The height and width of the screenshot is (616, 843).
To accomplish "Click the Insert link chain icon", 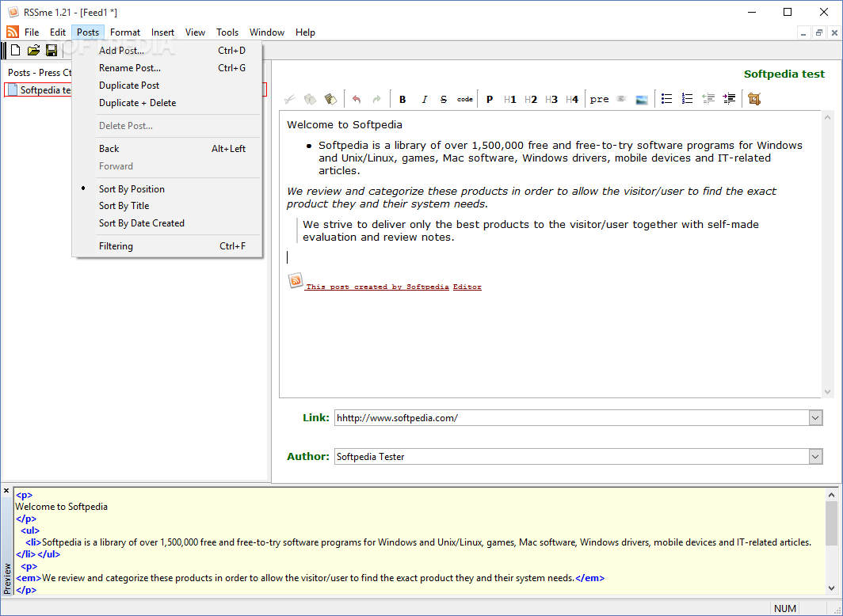I will click(621, 99).
